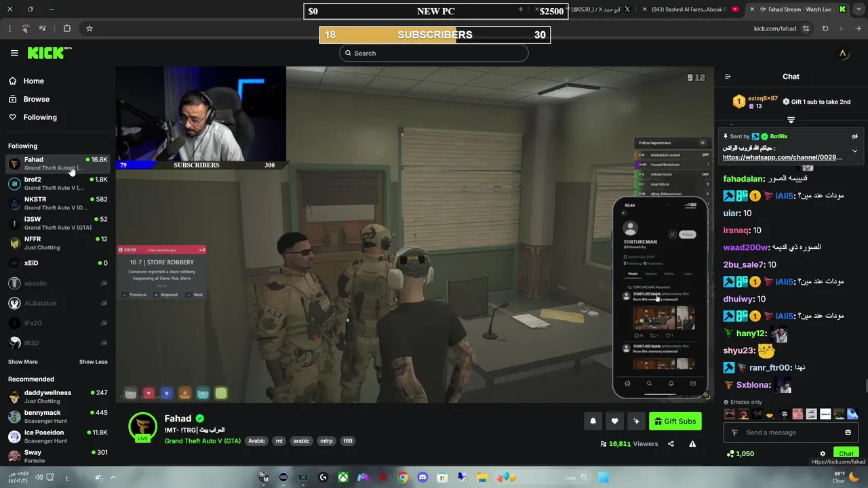Click the Search input field
The width and height of the screenshot is (868, 488).
(434, 53)
